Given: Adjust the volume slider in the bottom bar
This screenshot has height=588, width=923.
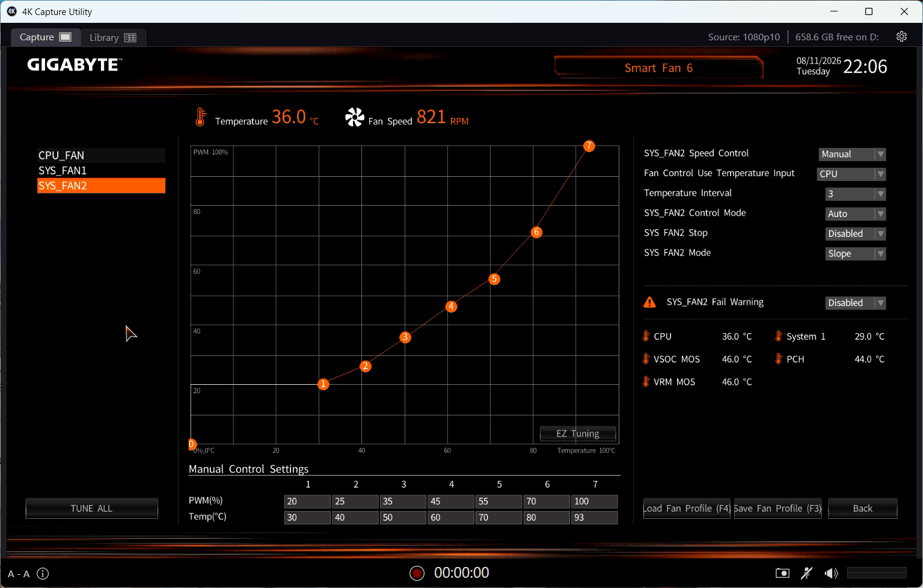Looking at the screenshot, I should [x=877, y=572].
